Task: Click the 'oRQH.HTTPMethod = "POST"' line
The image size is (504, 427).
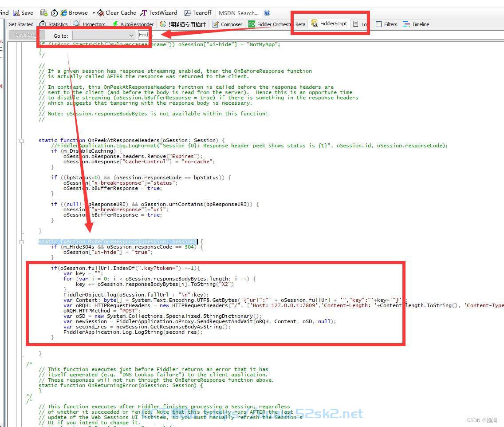Action: 102,311
